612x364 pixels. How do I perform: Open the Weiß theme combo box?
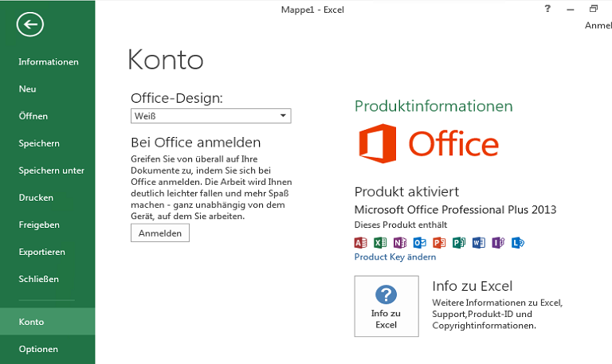point(210,115)
